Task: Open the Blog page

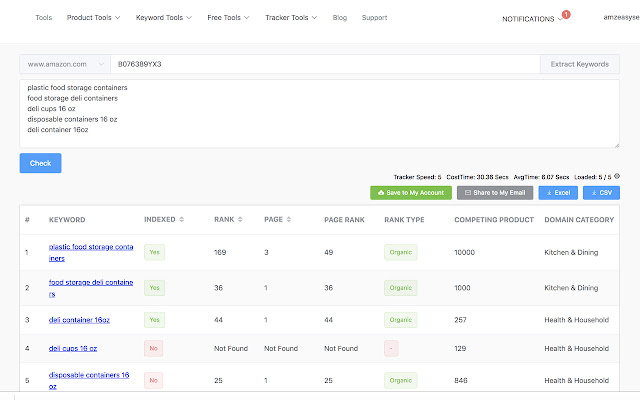Action: tap(340, 18)
